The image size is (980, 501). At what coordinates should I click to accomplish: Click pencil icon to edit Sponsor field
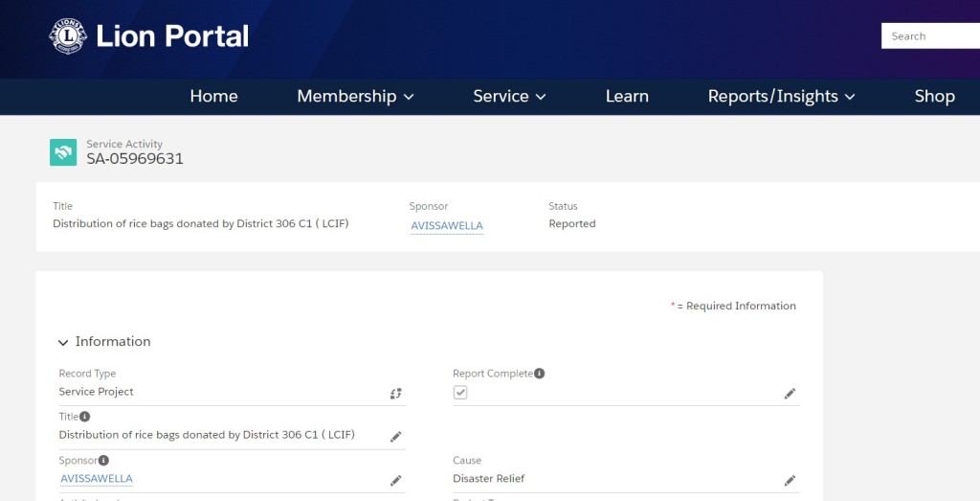point(395,480)
